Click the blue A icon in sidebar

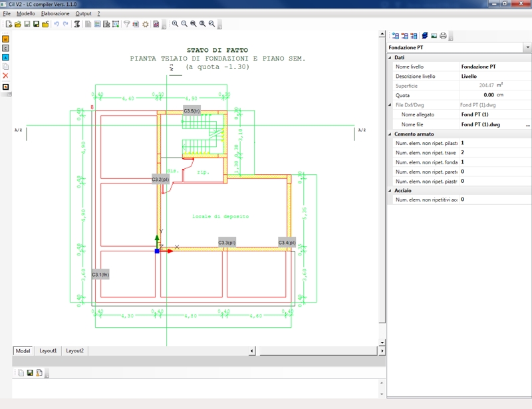tap(6, 58)
